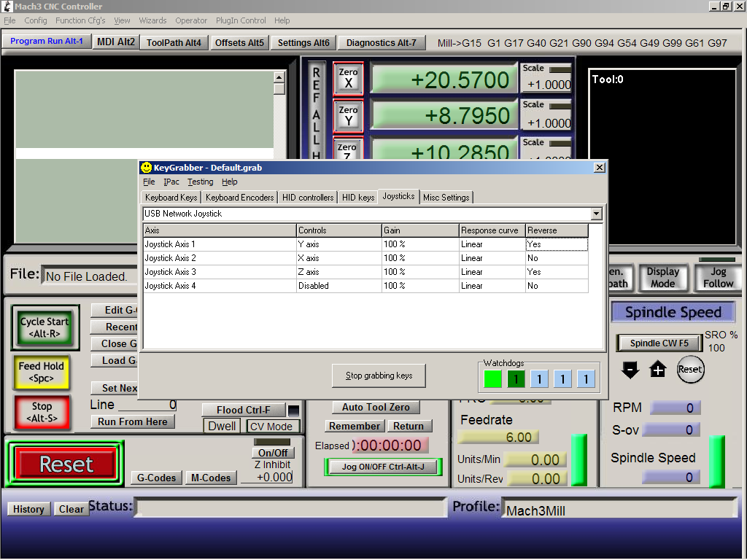Click Reverse value for Joystick Axis 1
This screenshot has width=747, height=560.
pyautogui.click(x=557, y=244)
